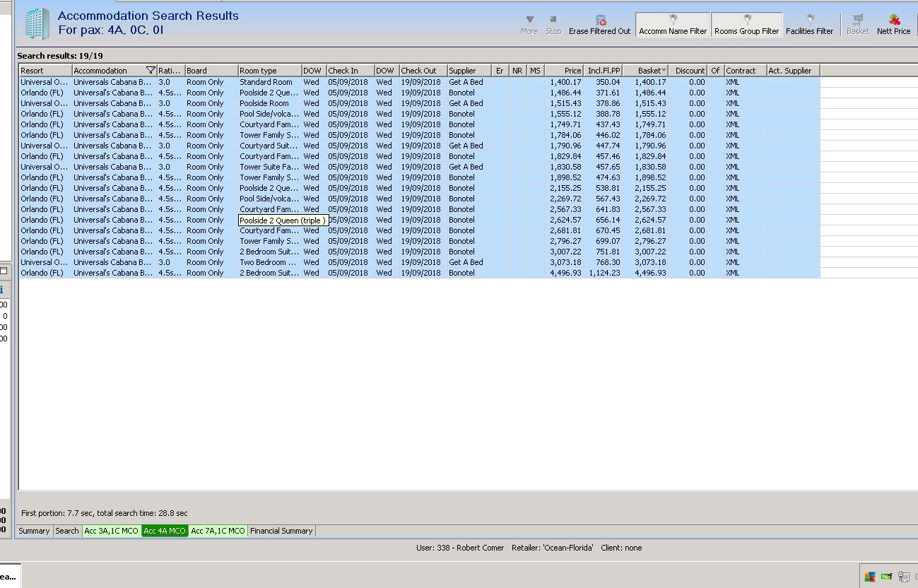The image size is (918, 588).
Task: Select the Standard Room row cell
Action: point(270,82)
